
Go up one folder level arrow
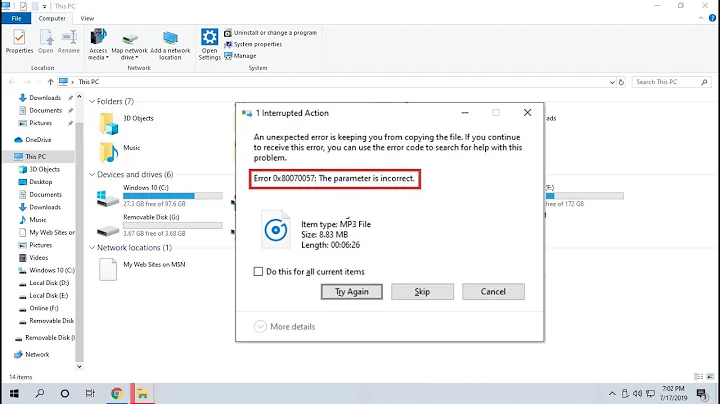pyautogui.click(x=50, y=82)
